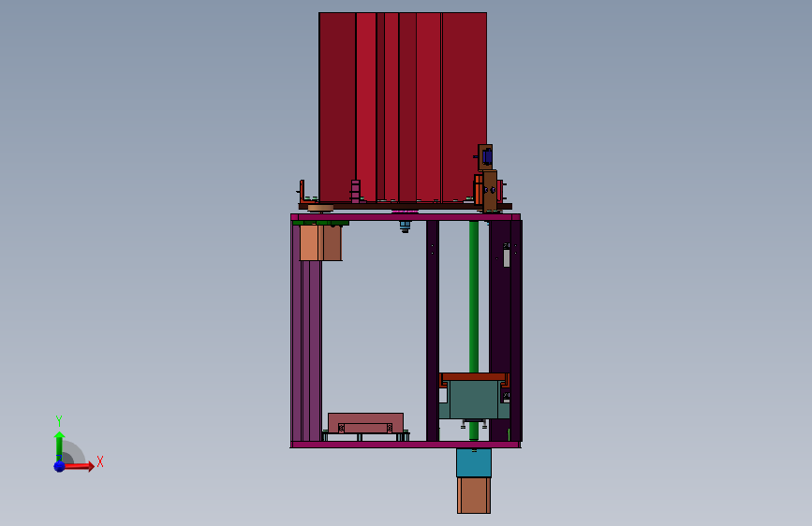
Task: Select the tan pulley disk above the top plate
Action: tap(320, 208)
